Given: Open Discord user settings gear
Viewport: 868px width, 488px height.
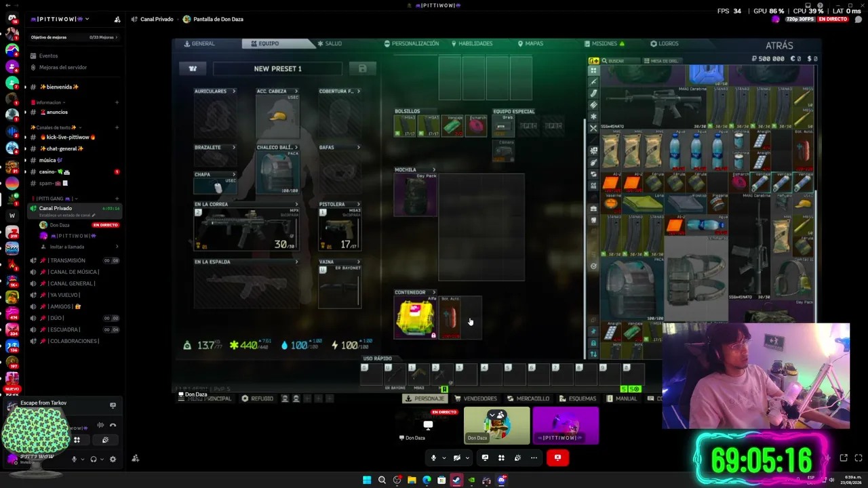Looking at the screenshot, I should pos(113,459).
